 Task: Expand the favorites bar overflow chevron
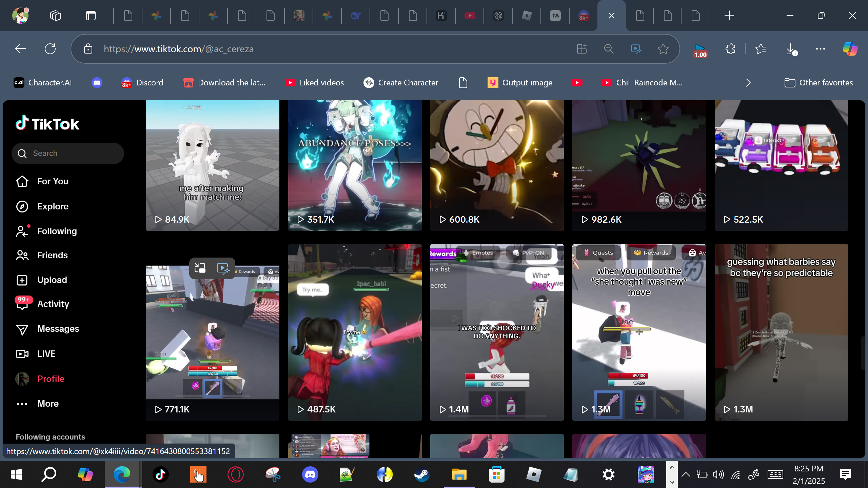click(748, 83)
